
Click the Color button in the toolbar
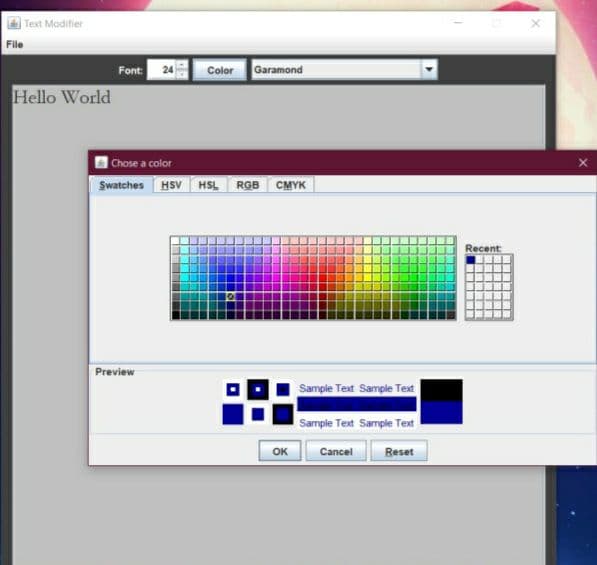(x=220, y=70)
